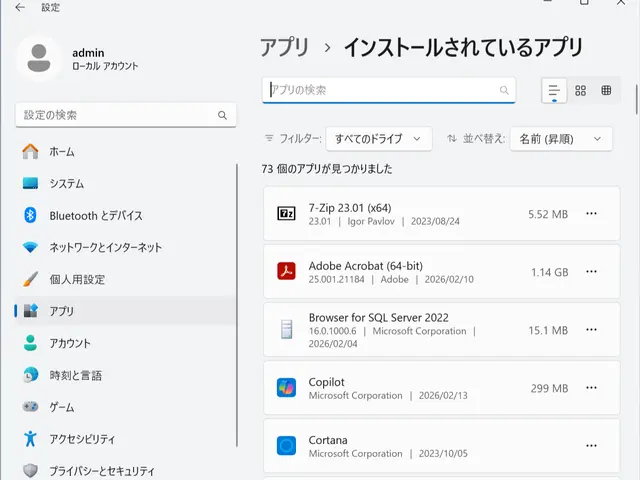Select the アプリ sidebar item

pyautogui.click(x=126, y=311)
